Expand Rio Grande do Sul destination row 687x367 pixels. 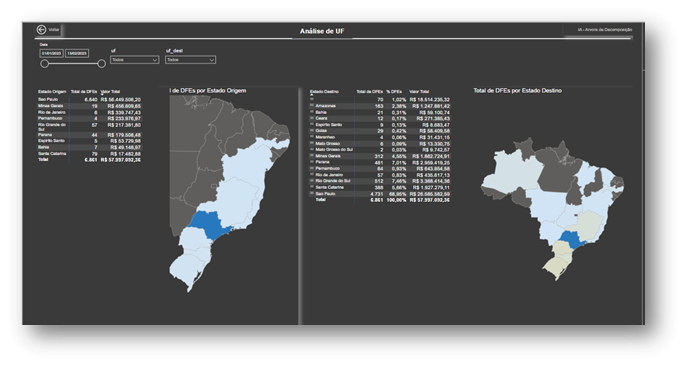[x=312, y=181]
